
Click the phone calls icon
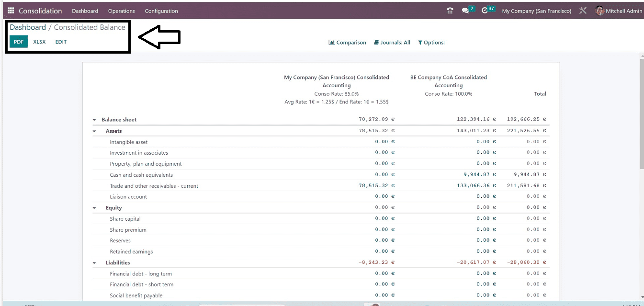[x=449, y=10]
